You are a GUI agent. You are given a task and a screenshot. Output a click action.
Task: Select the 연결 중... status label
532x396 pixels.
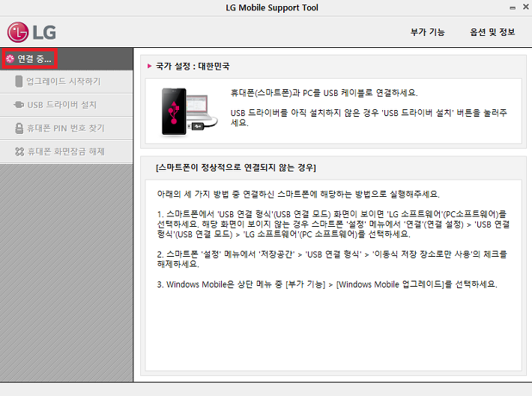(34, 59)
